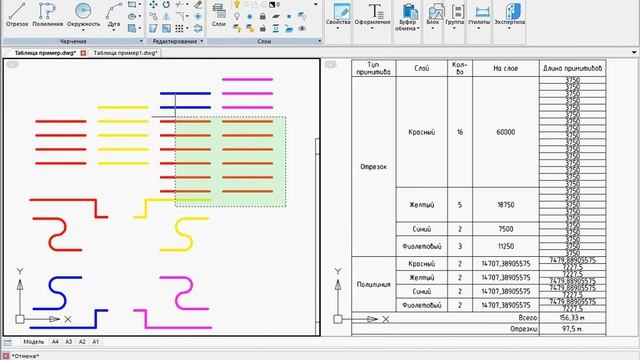Open trim tool variants dropdown arrow

click(x=187, y=4)
